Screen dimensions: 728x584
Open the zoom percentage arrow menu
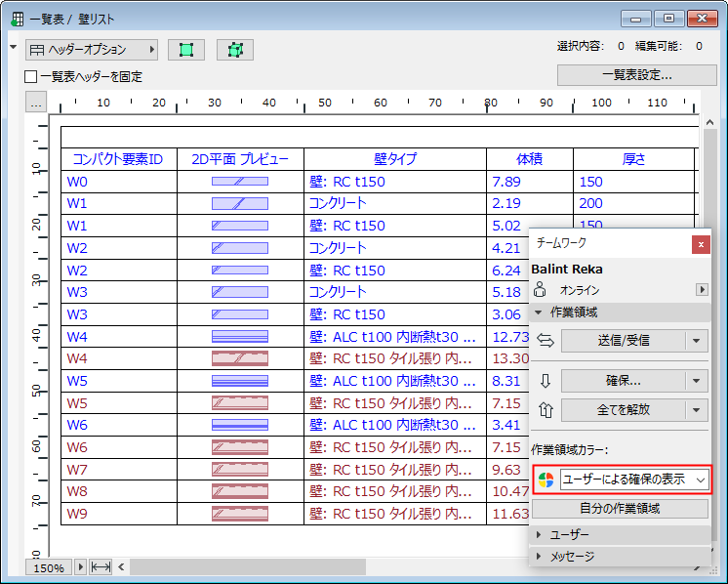80,566
